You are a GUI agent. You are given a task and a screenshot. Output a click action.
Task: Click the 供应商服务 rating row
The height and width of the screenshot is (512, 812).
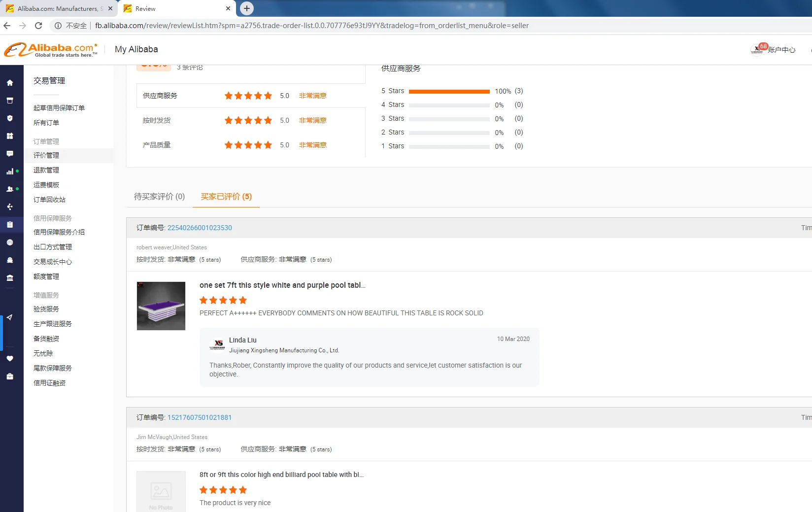click(251, 96)
